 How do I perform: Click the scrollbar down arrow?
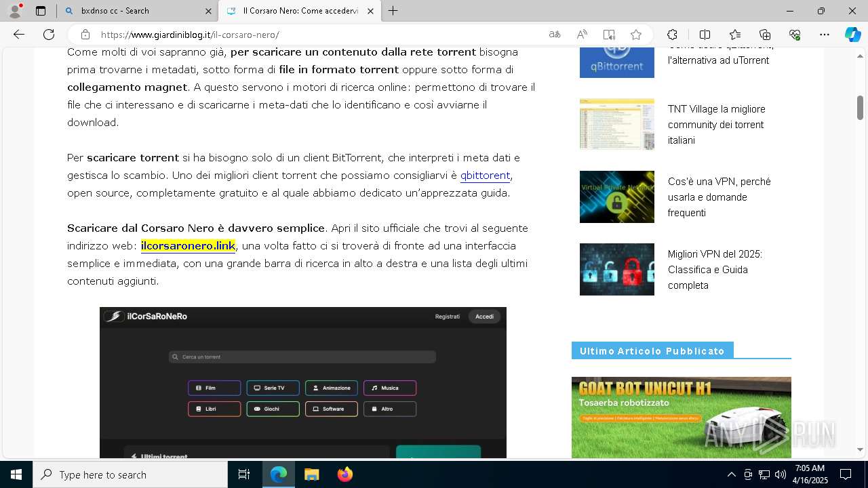coord(860,449)
